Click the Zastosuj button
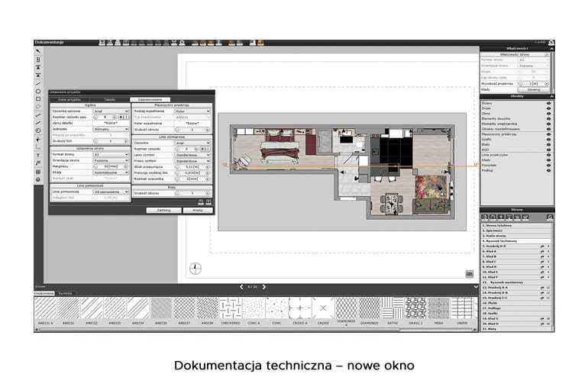588x390 pixels. tap(163, 210)
